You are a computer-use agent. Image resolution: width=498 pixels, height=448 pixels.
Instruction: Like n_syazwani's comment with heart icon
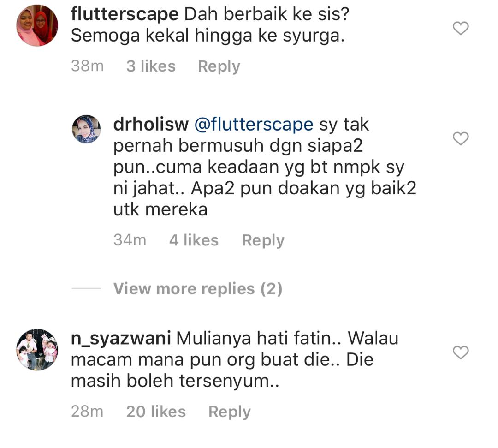(461, 352)
